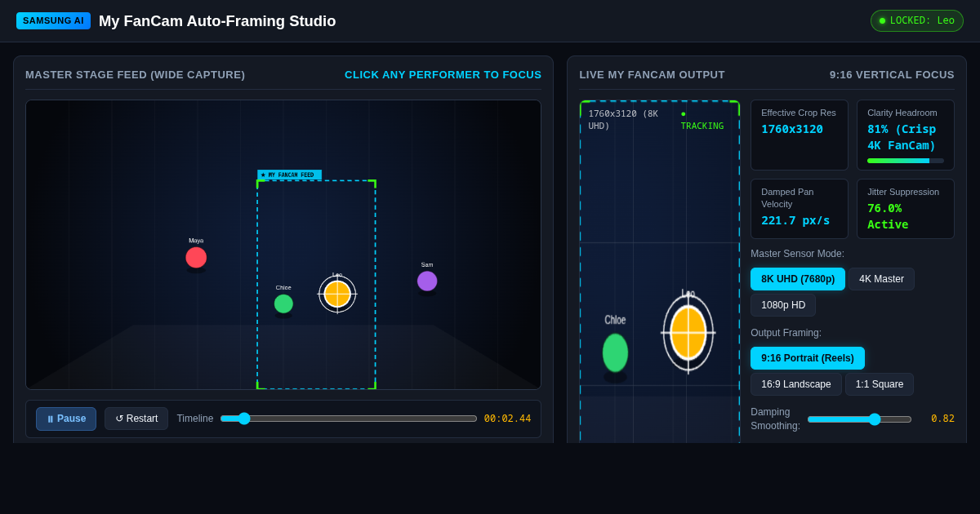Choose 16:9 Landscape output framing
The width and height of the screenshot is (980, 514).
796,384
